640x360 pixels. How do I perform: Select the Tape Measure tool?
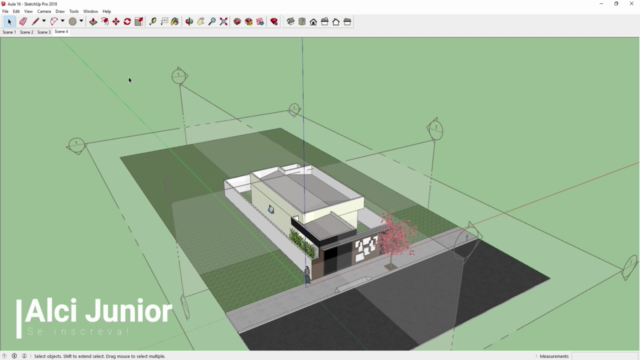point(153,22)
